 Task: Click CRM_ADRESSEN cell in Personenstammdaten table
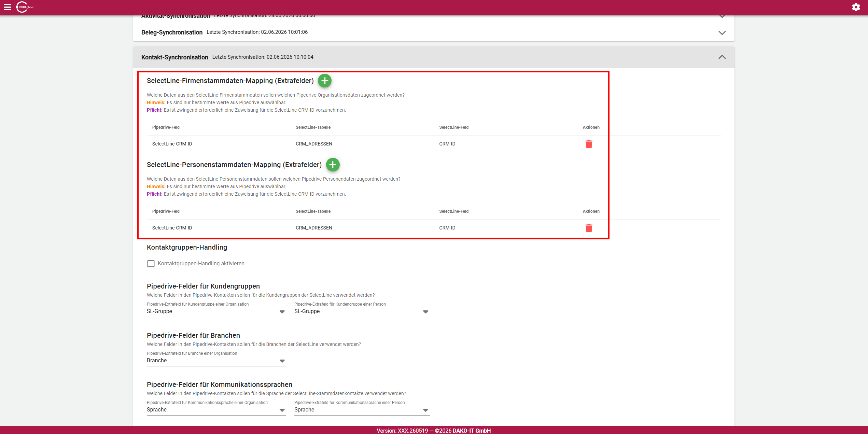[314, 228]
